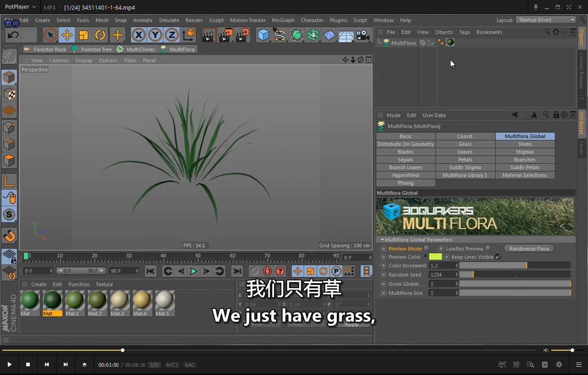Viewport: 588px width, 375px height.
Task: Uncheck Keep Lines Visible checkbox
Action: pos(498,257)
